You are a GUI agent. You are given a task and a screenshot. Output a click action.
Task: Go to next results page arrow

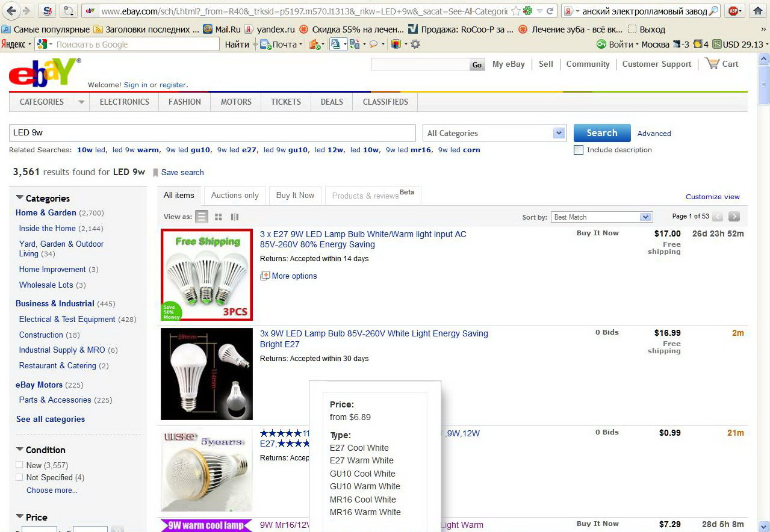click(734, 217)
